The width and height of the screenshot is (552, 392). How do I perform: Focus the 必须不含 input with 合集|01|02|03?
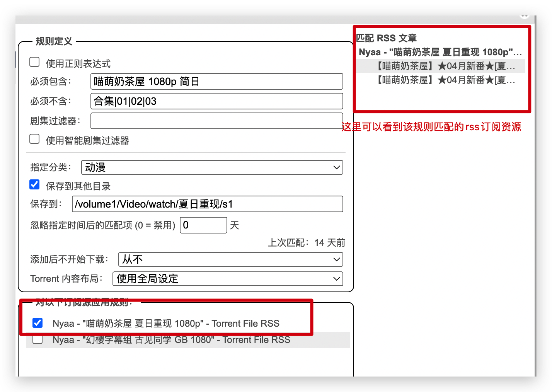(x=216, y=101)
